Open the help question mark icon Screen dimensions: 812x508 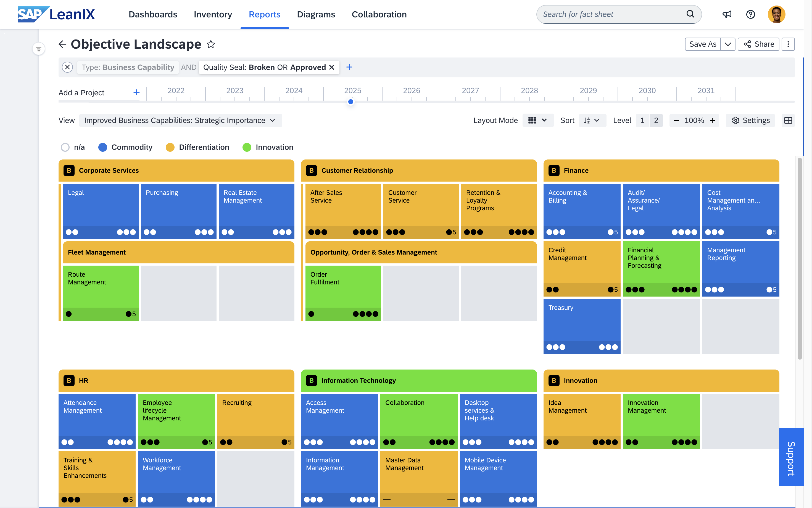(751, 14)
